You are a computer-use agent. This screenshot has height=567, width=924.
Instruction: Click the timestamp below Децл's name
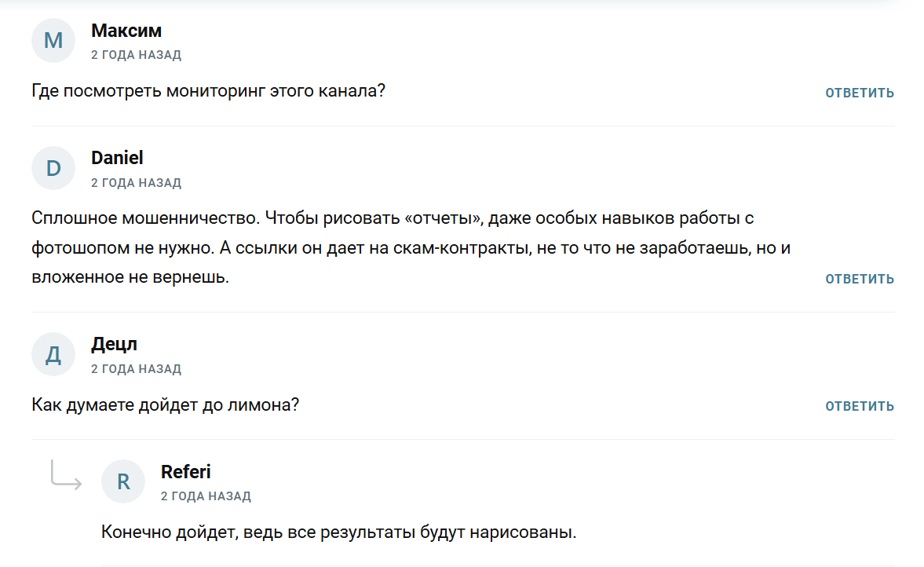pyautogui.click(x=136, y=369)
